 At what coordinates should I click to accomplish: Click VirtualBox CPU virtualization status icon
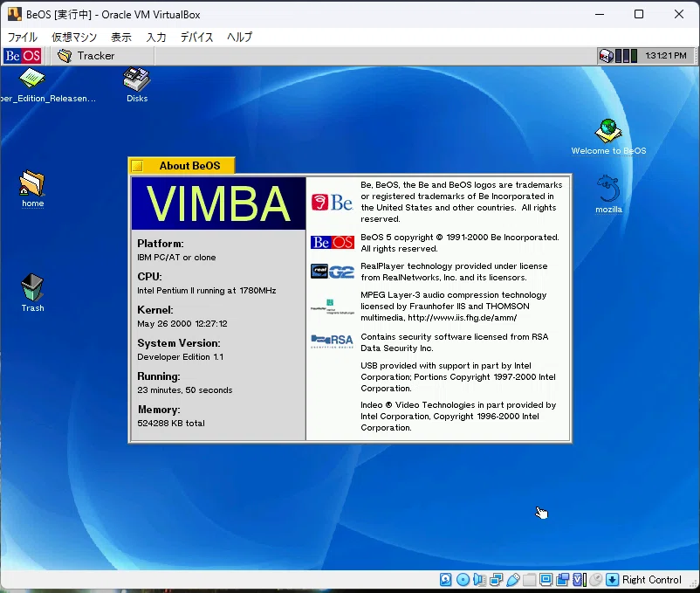(x=579, y=580)
